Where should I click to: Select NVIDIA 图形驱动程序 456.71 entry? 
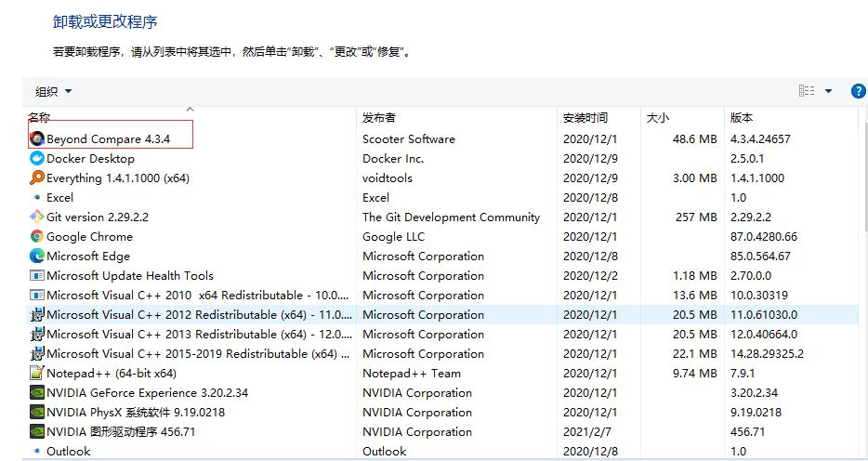(x=121, y=431)
